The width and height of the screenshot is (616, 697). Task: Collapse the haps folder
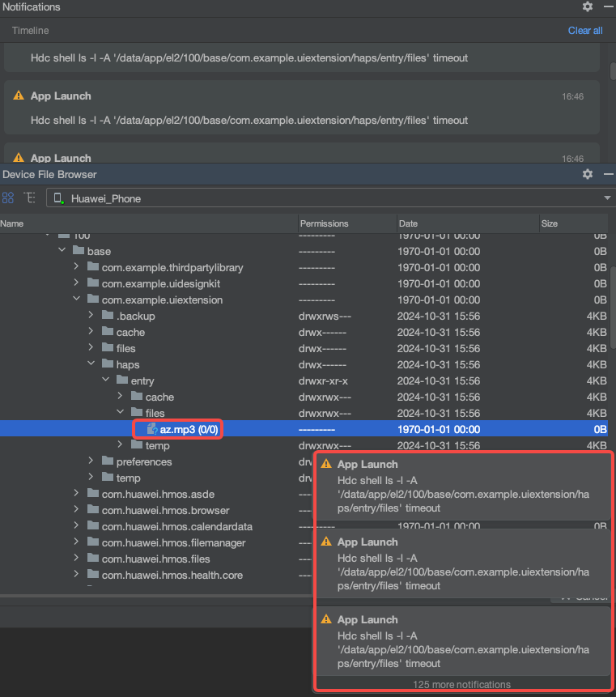(91, 365)
